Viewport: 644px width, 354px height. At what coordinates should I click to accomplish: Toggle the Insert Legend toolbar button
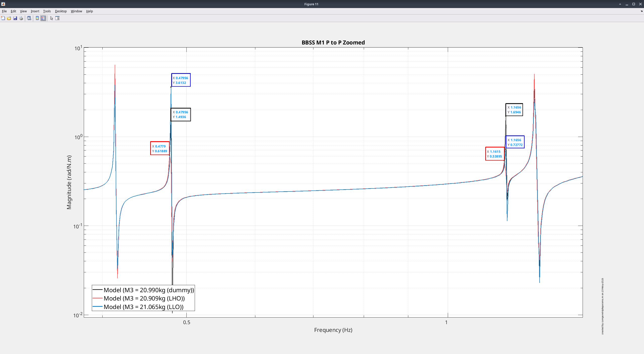43,18
